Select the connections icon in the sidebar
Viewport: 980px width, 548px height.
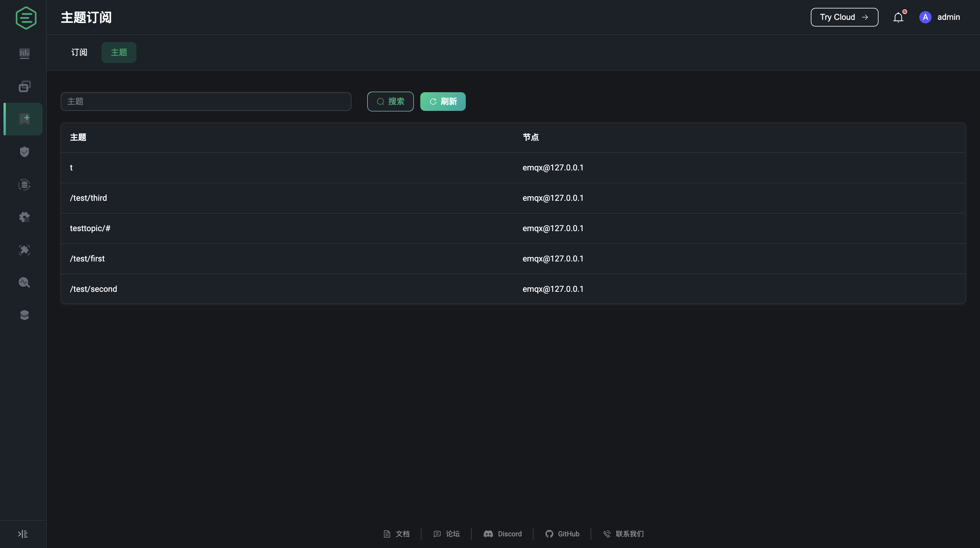click(x=24, y=86)
